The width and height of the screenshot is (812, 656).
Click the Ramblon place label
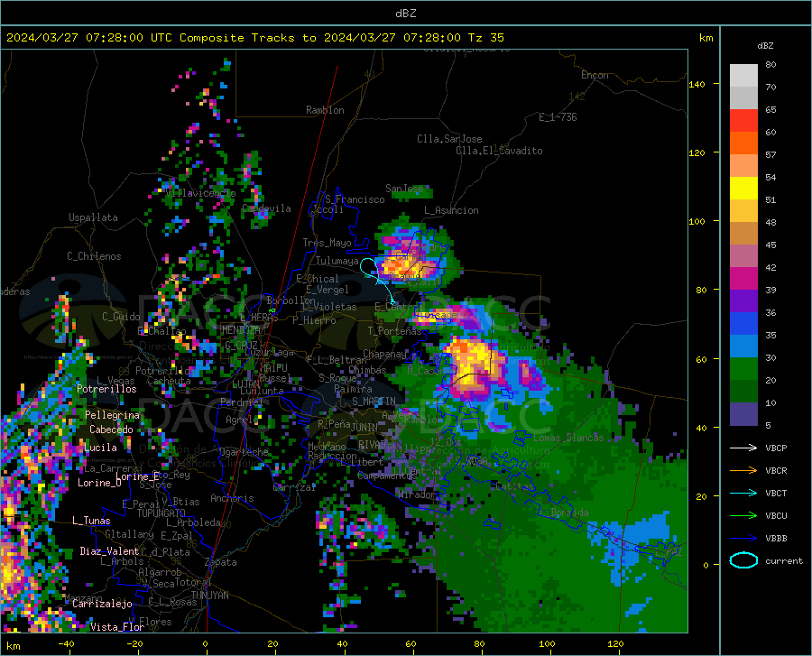point(325,110)
